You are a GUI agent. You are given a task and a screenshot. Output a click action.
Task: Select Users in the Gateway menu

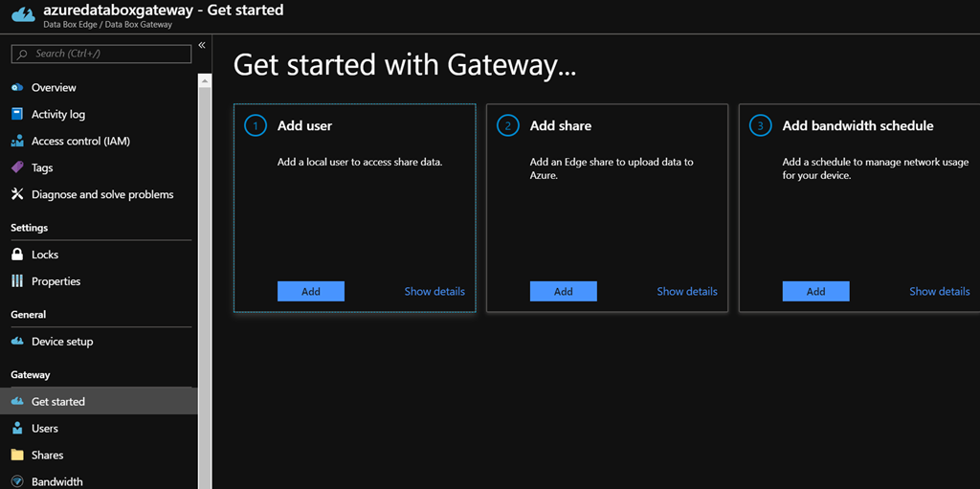tap(45, 429)
